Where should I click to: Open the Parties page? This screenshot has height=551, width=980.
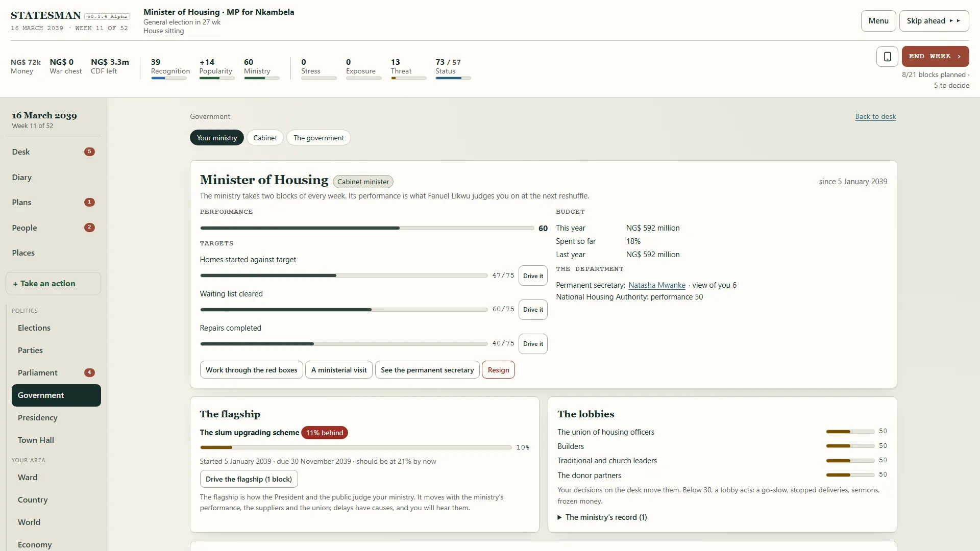(x=56, y=350)
